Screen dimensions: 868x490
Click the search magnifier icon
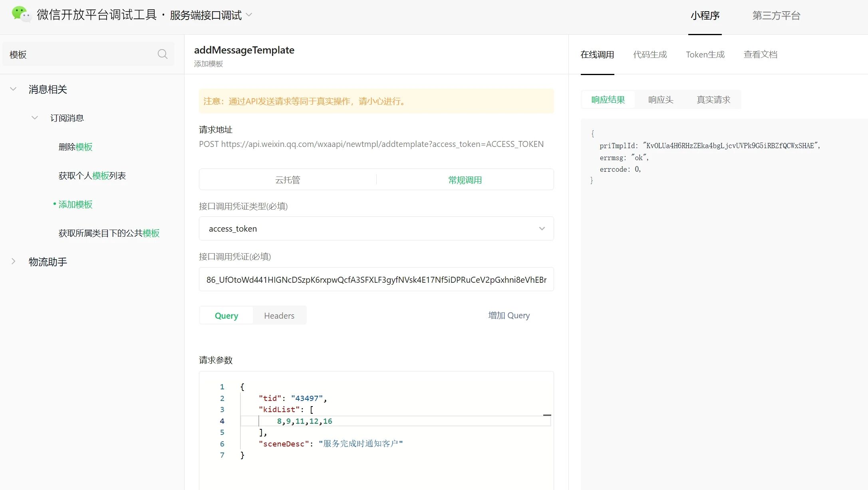click(x=162, y=54)
